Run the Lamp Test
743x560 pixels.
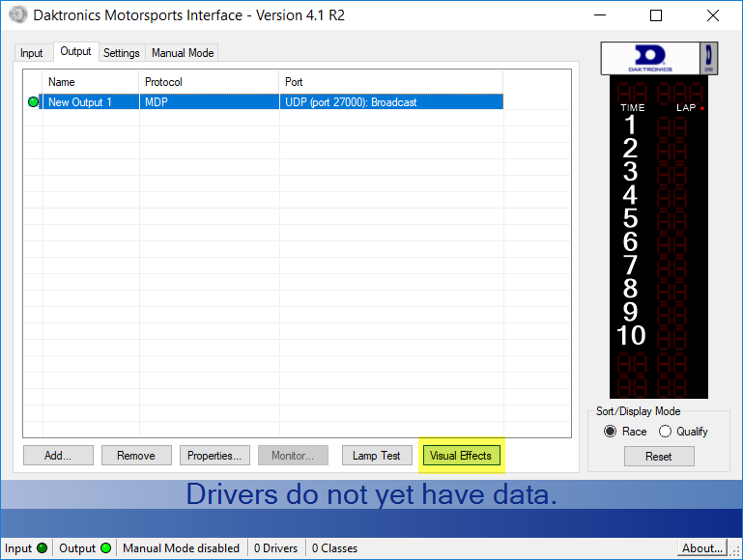click(377, 456)
